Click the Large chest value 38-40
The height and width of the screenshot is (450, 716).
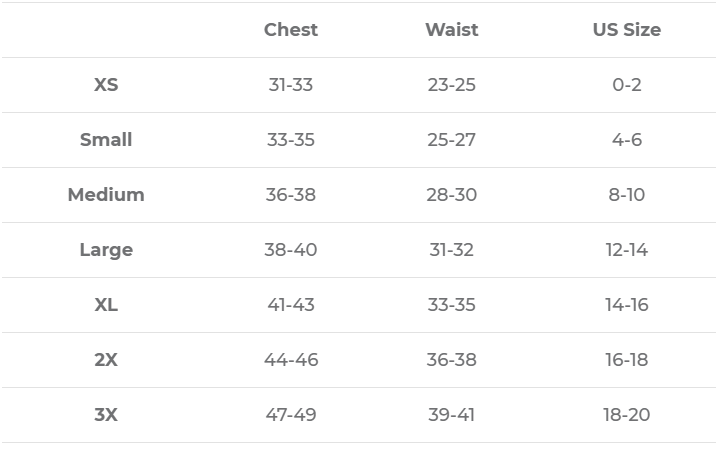click(x=291, y=250)
